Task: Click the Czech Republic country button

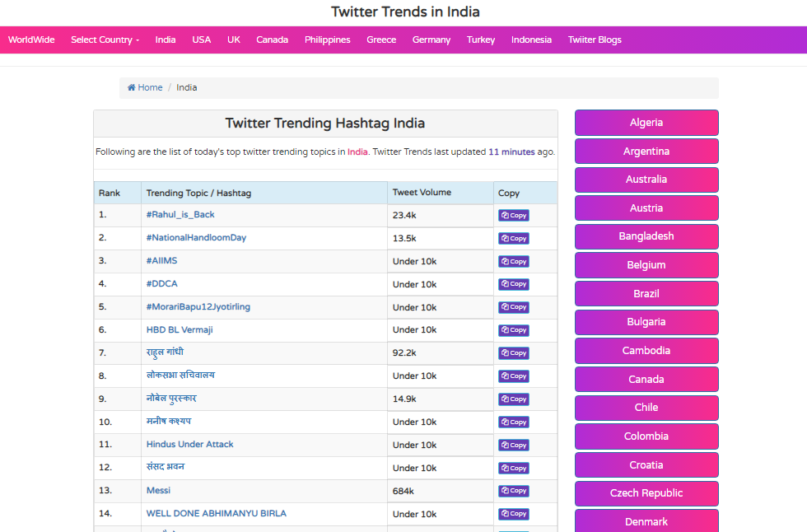Action: (646, 493)
